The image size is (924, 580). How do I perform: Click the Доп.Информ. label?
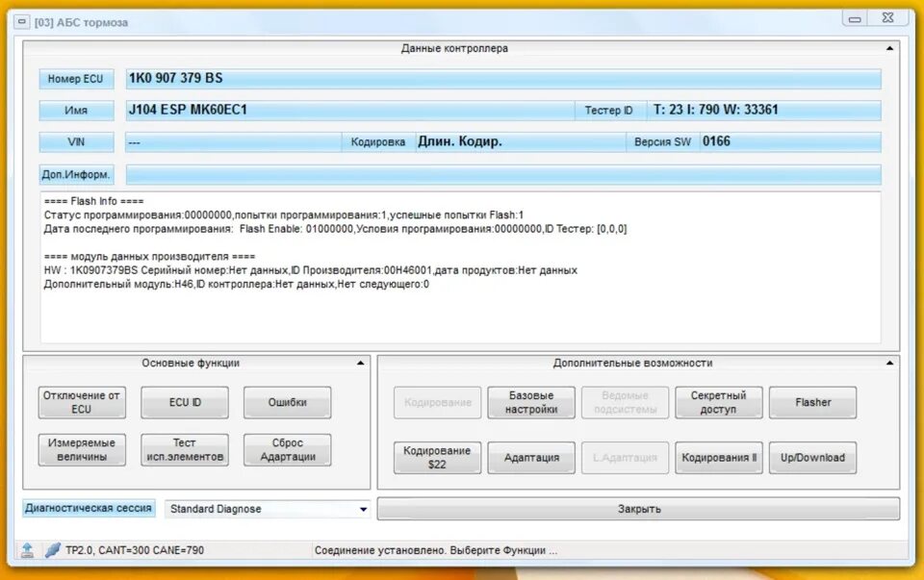(x=77, y=174)
